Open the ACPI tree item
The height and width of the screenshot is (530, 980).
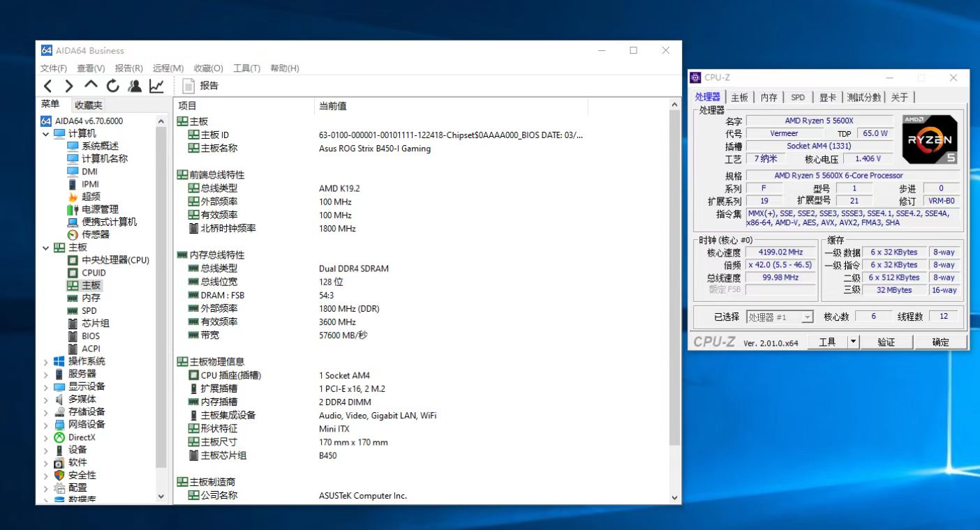pyautogui.click(x=91, y=349)
